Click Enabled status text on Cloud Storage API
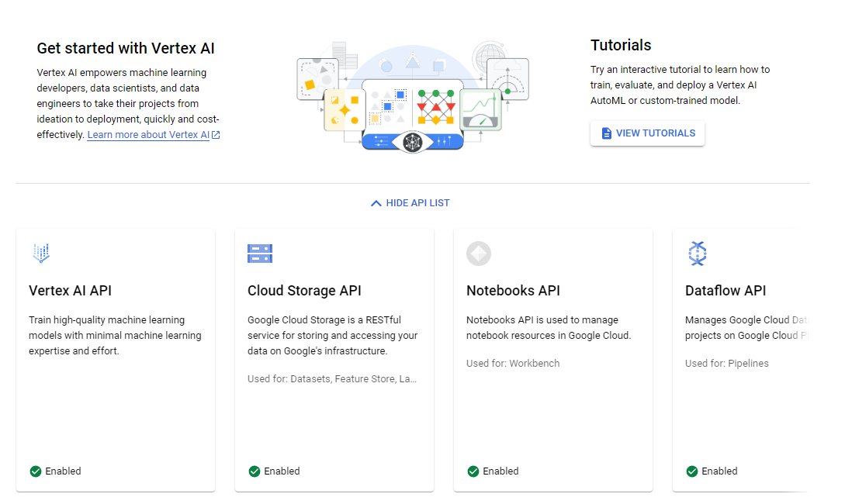Screen dimensions: 845x504 [x=282, y=471]
